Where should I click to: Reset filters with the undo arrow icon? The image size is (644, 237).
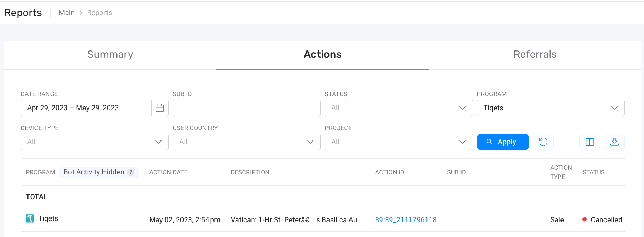tap(543, 142)
